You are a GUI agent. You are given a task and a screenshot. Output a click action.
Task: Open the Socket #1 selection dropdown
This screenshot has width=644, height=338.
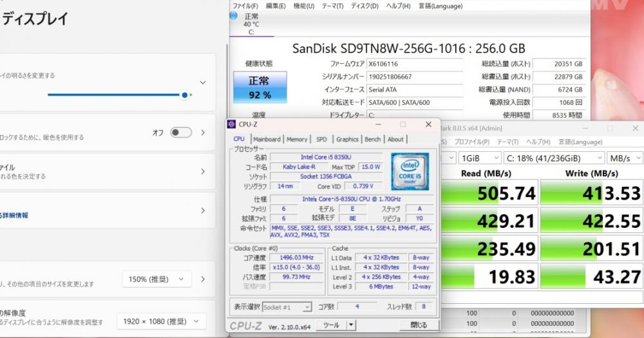tap(287, 307)
